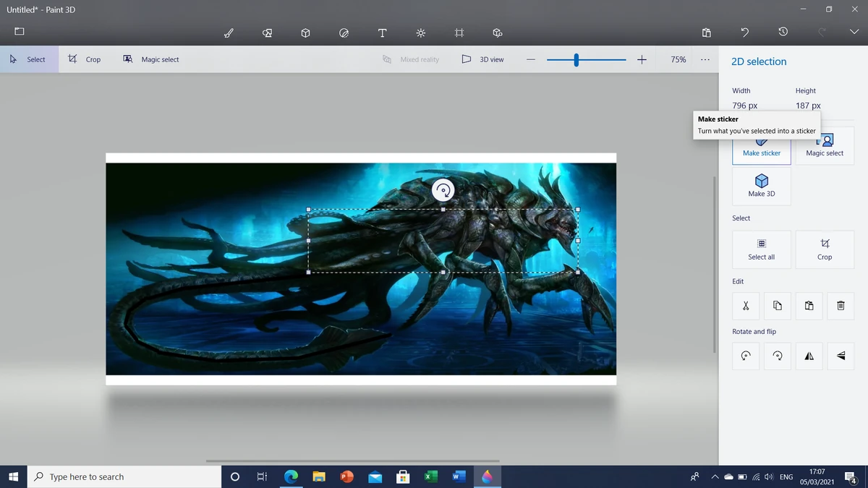Viewport: 868px width, 488px height.
Task: Open PowerPoint from taskbar
Action: tap(346, 476)
